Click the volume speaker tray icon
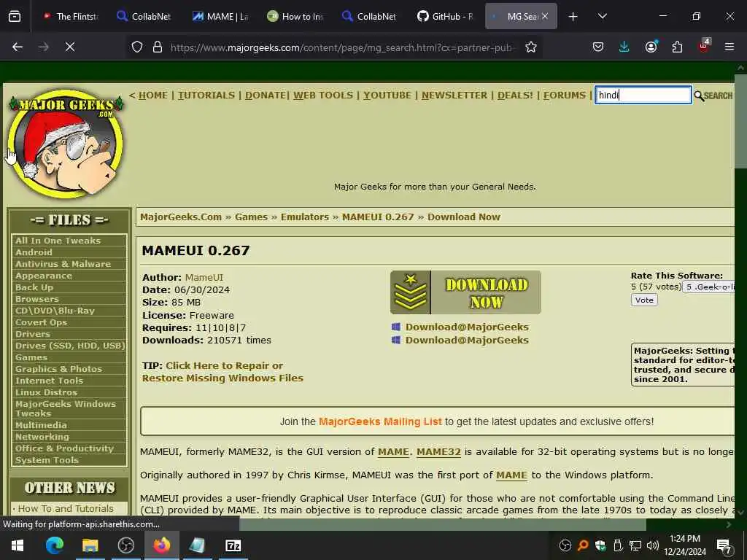The width and height of the screenshot is (747, 560). 653,545
